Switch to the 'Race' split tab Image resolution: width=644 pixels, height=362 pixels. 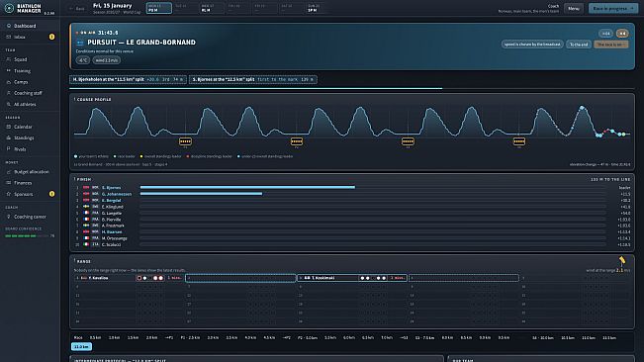pyautogui.click(x=78, y=338)
